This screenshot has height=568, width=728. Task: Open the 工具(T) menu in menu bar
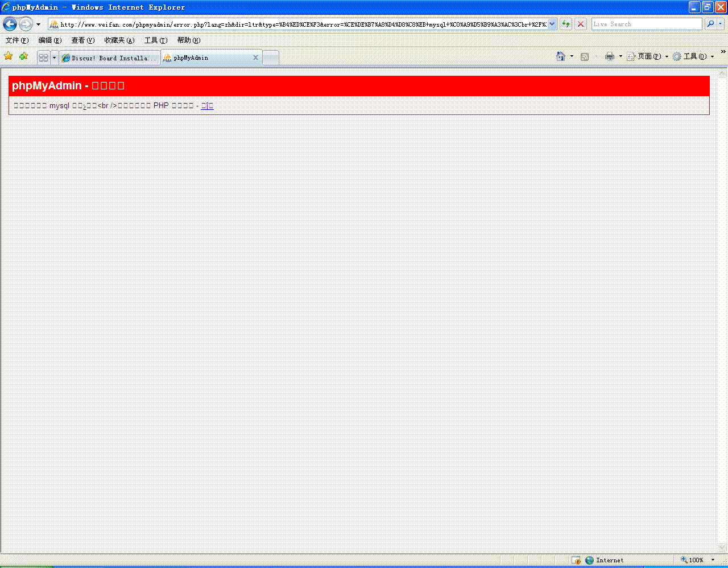pos(156,40)
